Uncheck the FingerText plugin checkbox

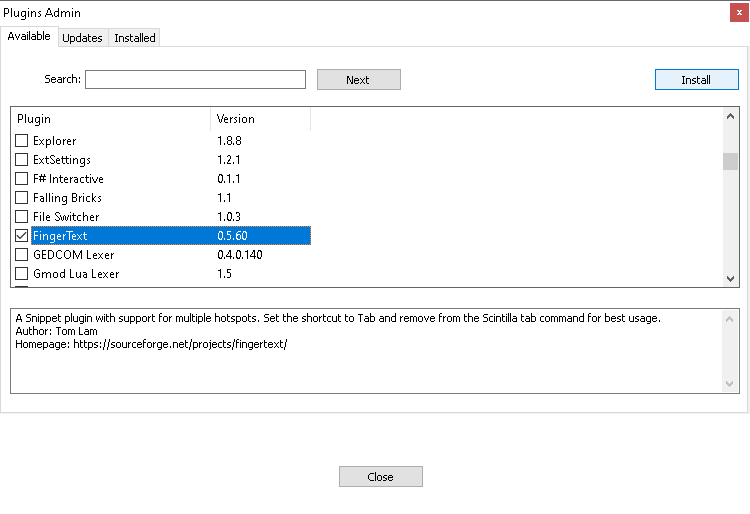tap(22, 235)
